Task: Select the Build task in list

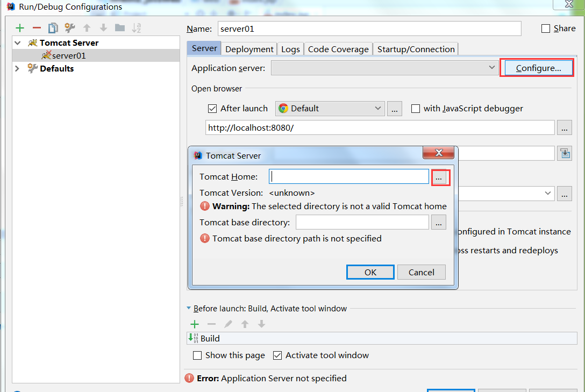Action: click(x=382, y=338)
